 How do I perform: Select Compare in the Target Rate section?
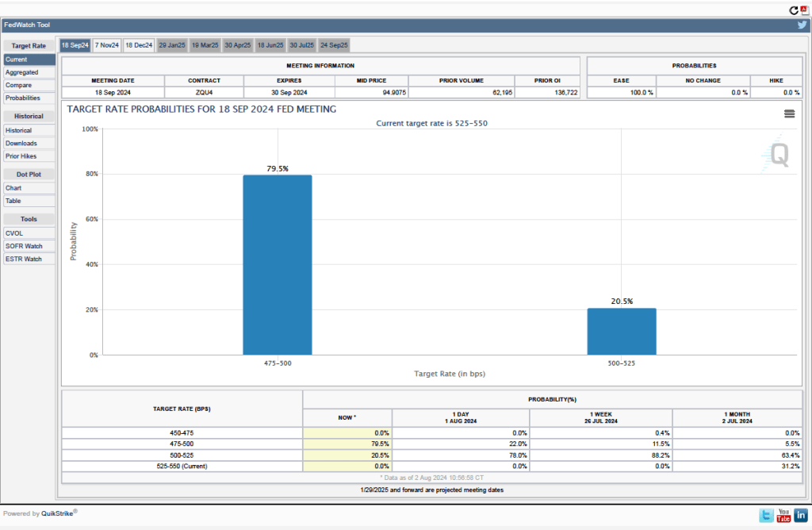pyautogui.click(x=19, y=85)
